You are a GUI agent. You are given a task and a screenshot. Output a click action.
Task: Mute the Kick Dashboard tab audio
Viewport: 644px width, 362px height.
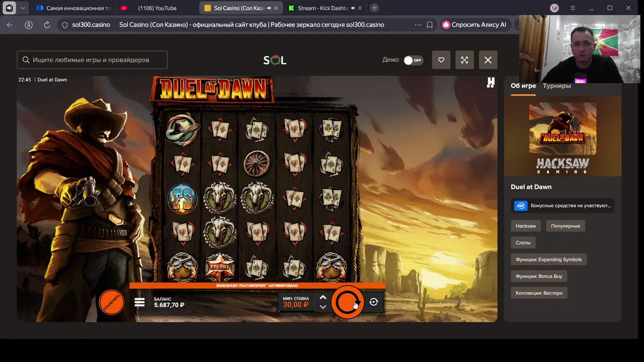pyautogui.click(x=353, y=8)
